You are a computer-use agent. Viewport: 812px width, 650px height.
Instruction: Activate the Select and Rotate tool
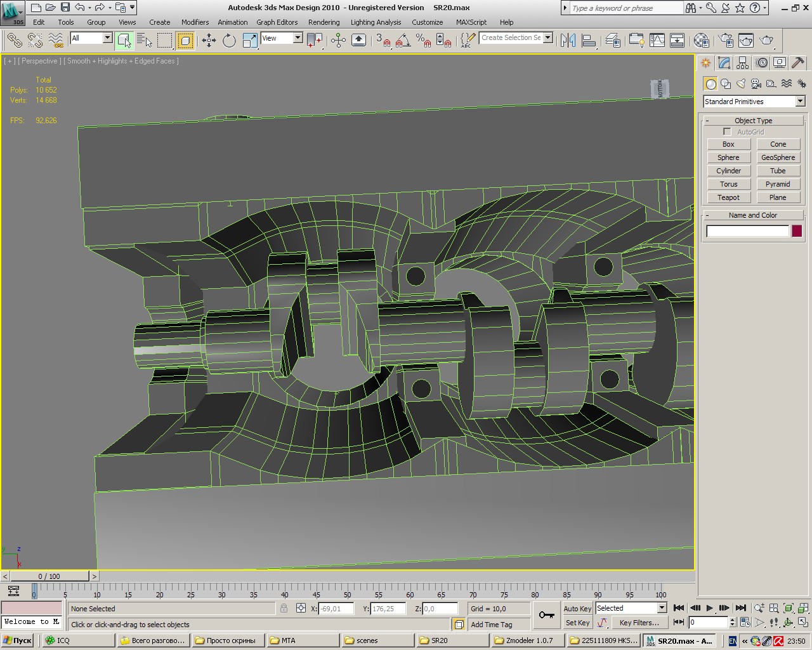click(229, 41)
